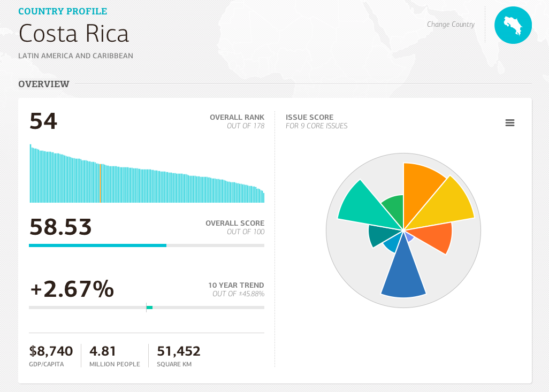Click the Change Country link
This screenshot has height=392, width=549.
(x=451, y=25)
